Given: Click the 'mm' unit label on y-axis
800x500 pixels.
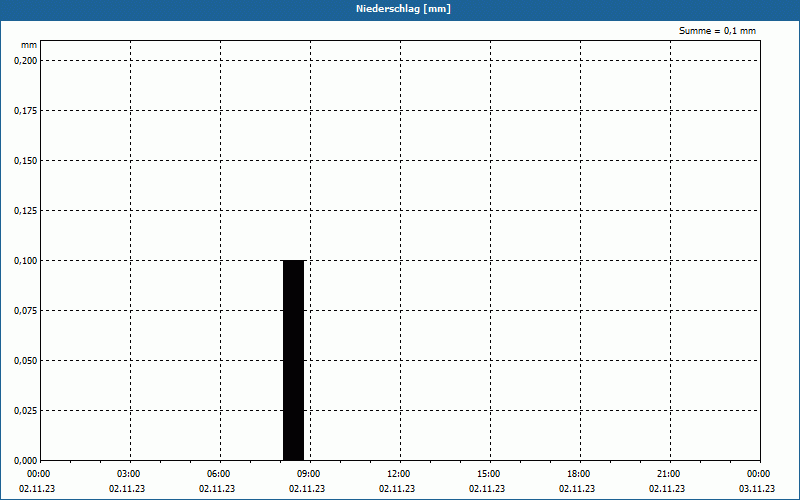Looking at the screenshot, I should pos(29,45).
